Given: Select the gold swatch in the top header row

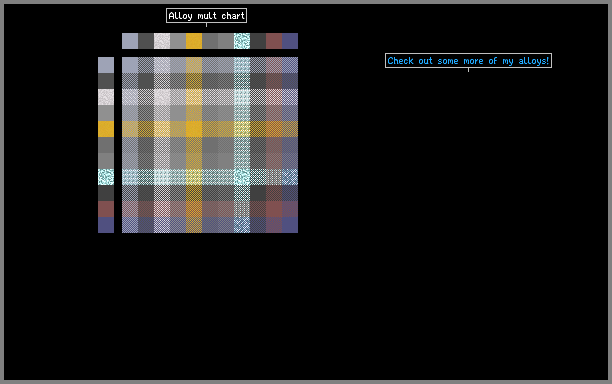Looking at the screenshot, I should pos(194,41).
